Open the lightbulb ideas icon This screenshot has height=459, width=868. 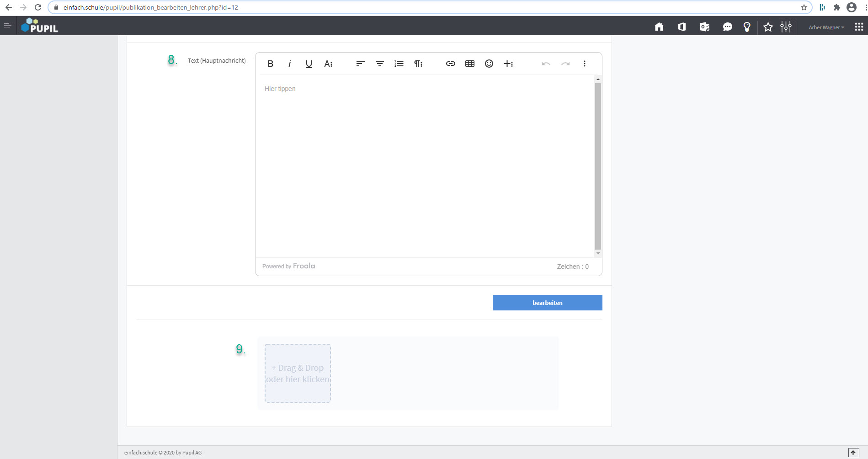click(x=747, y=27)
